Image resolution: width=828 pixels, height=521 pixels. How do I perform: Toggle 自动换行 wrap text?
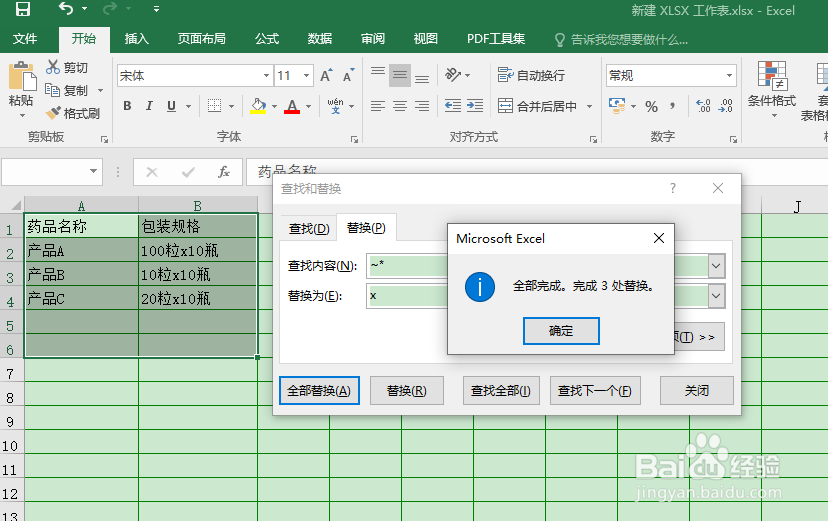[531, 75]
